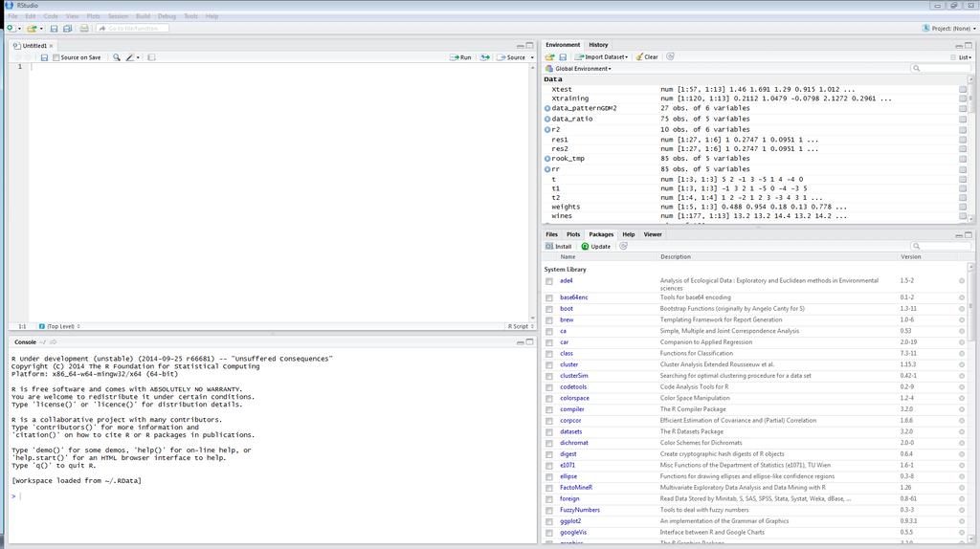This screenshot has width=980, height=549.
Task: Toggle the Source on Save checkbox
Action: (56, 57)
